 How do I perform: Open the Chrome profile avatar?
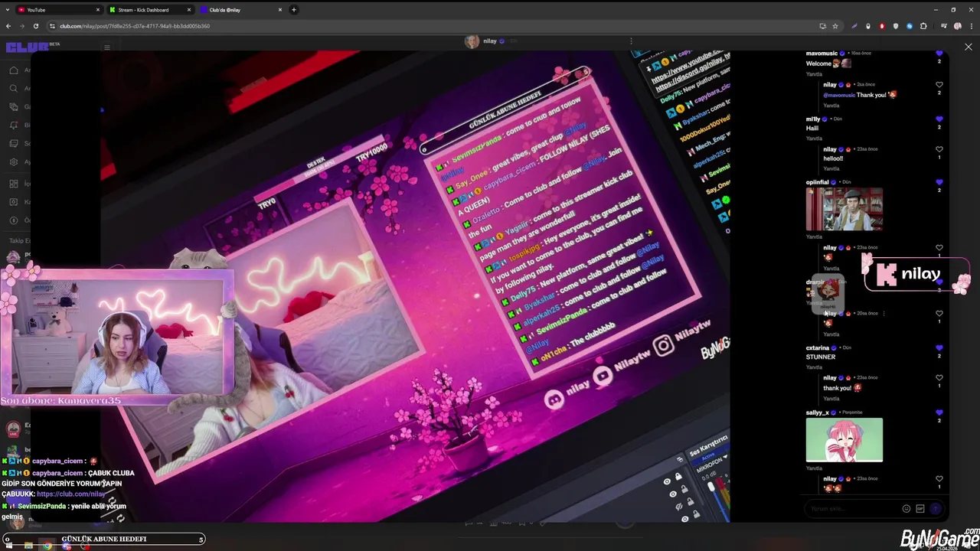tap(957, 26)
